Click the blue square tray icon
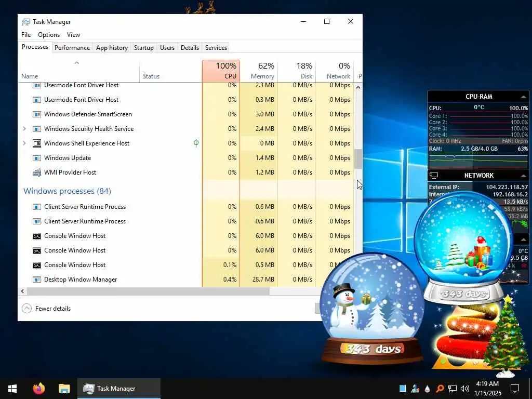This screenshot has width=532, height=399. click(403, 389)
